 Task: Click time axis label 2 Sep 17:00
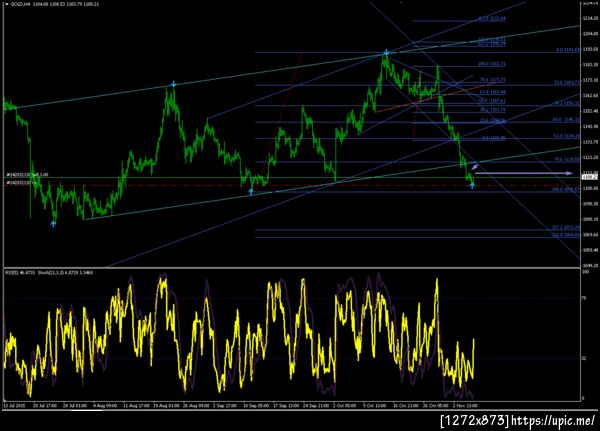[x=225, y=405]
